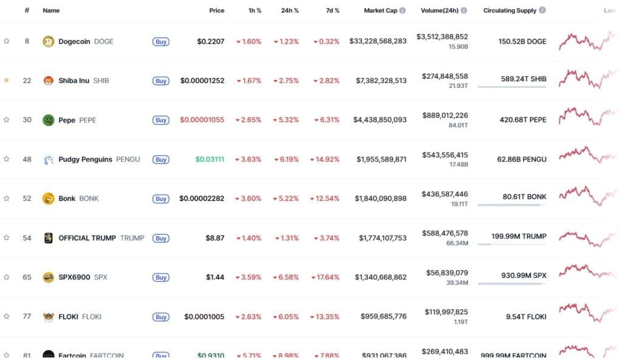This screenshot has width=622, height=364.
Task: Open the Circulating Supply info icon
Action: (x=542, y=10)
